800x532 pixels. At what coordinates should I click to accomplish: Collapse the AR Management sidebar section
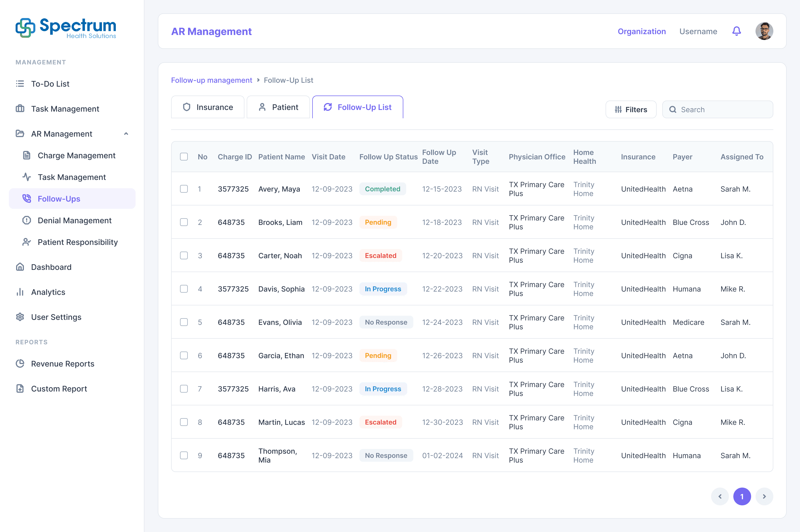(126, 134)
